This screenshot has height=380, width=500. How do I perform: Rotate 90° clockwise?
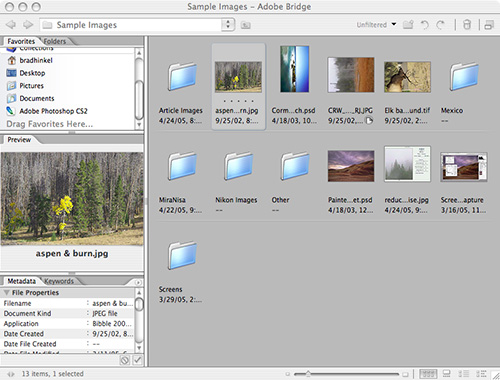tap(441, 25)
